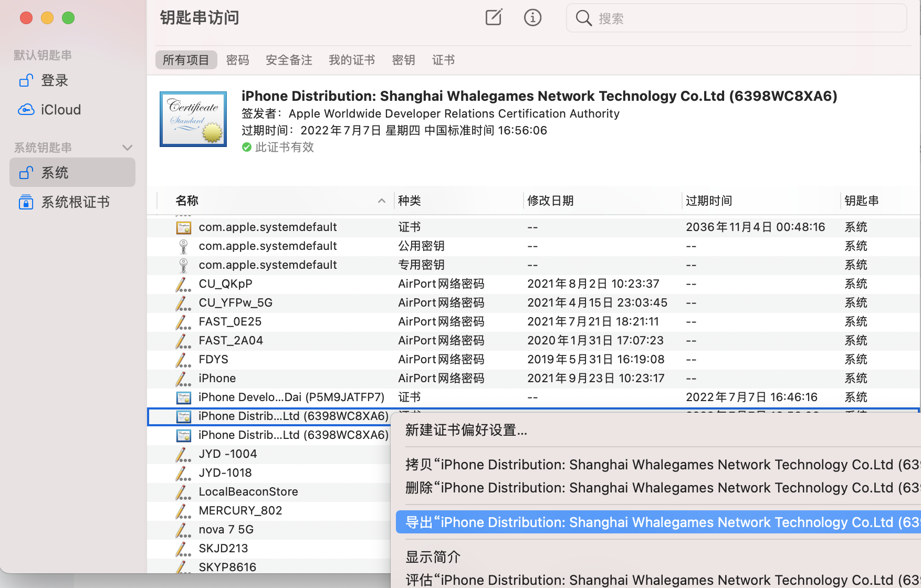Sort by the 钥匙串 column header
Screen dimensions: 921x588
tap(862, 201)
